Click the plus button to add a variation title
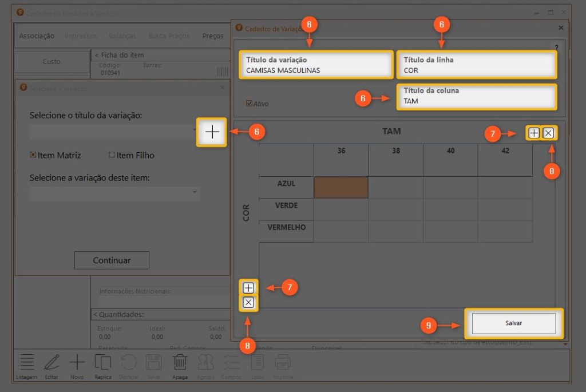 [x=212, y=132]
